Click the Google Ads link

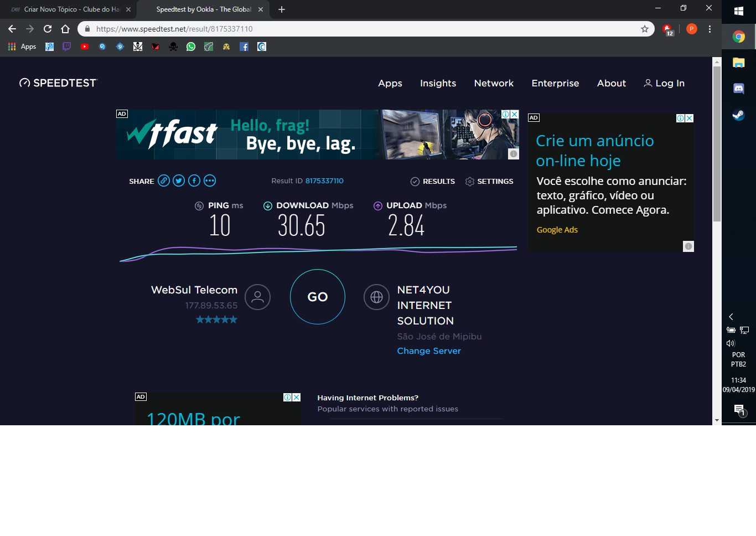[557, 230]
